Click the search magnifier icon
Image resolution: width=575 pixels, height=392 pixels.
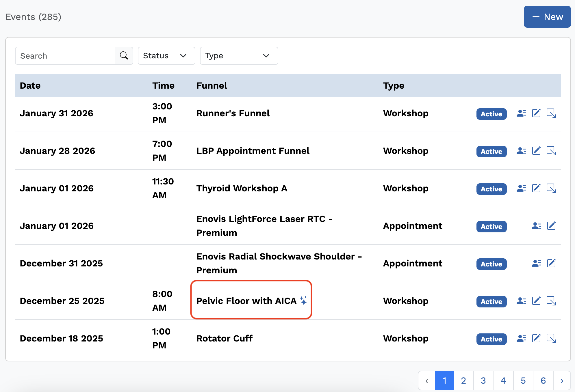[x=124, y=55]
